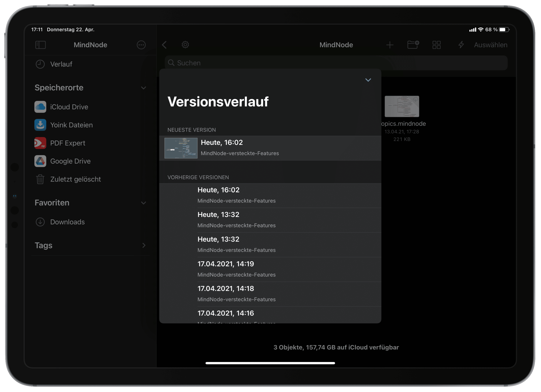Tap the home indicator bar
Image resolution: width=541 pixels, height=392 pixels.
point(270,363)
